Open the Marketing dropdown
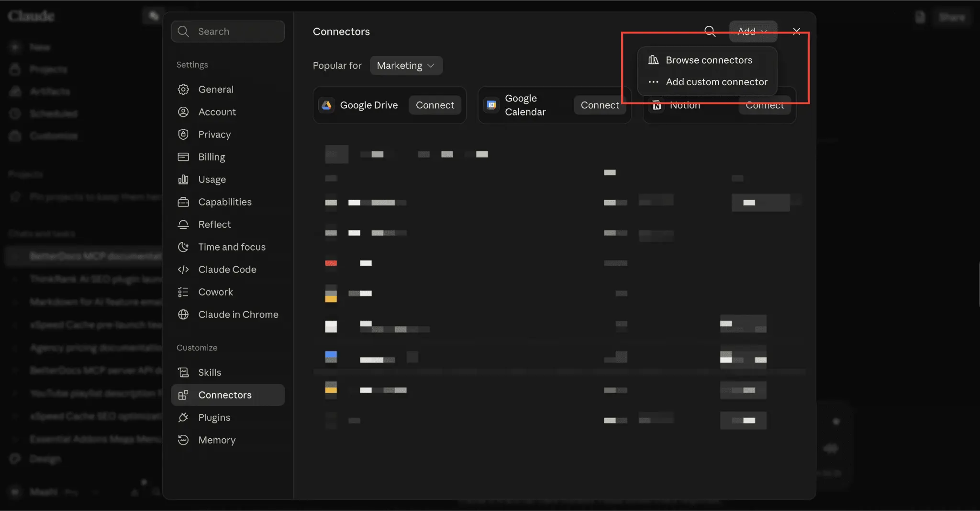 406,66
